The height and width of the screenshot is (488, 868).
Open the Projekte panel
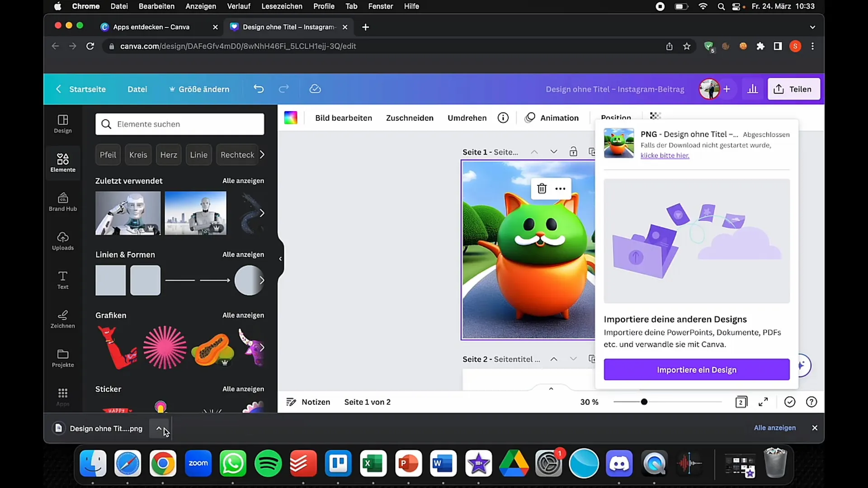click(63, 358)
